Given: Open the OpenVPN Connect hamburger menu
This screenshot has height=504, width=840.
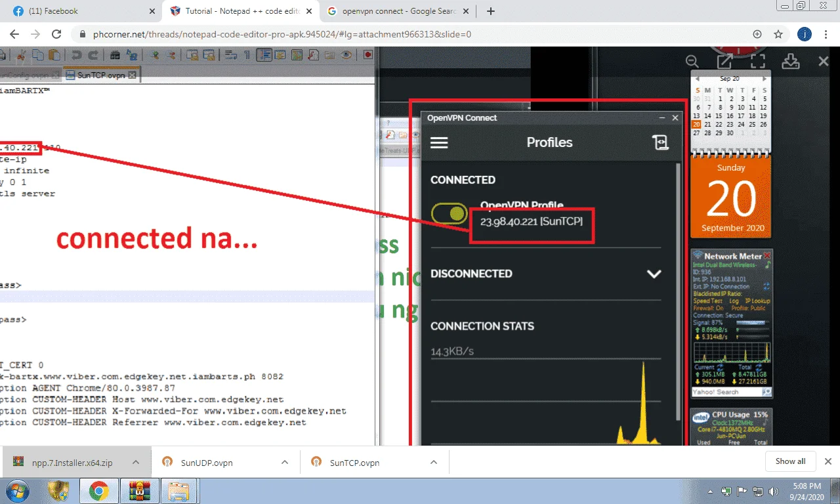Looking at the screenshot, I should 439,142.
